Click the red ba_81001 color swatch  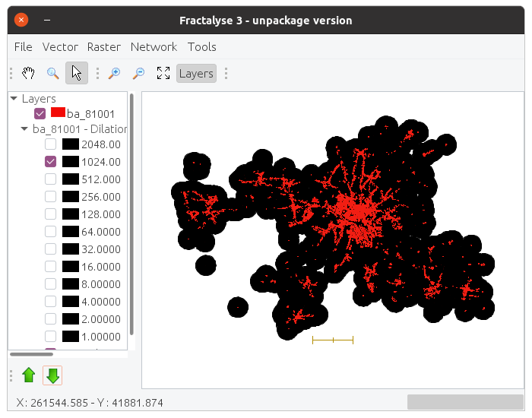click(x=58, y=112)
